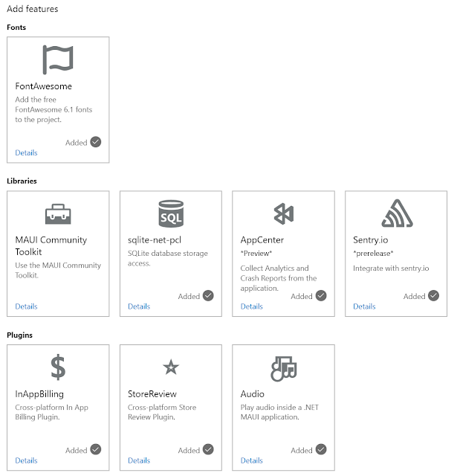Select the Sentry.io card title

click(371, 240)
